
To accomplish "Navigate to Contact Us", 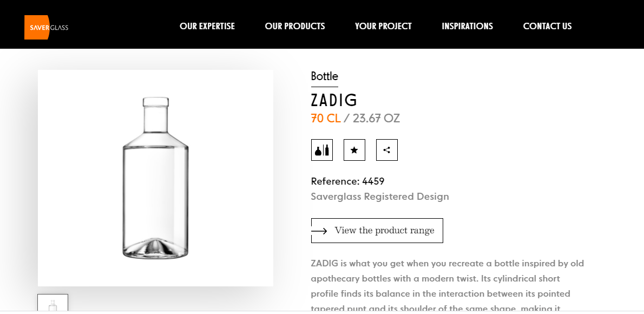I will point(547,26).
